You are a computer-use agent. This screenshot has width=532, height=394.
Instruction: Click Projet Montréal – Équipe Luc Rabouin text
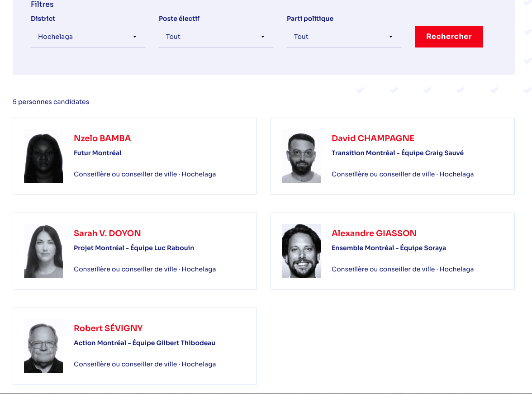[134, 248]
